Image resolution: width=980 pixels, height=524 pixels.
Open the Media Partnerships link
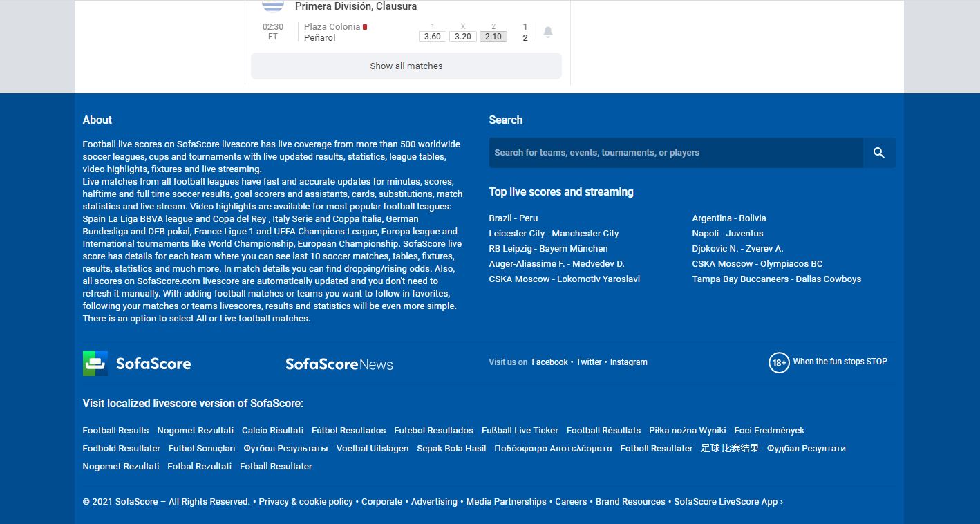point(506,502)
